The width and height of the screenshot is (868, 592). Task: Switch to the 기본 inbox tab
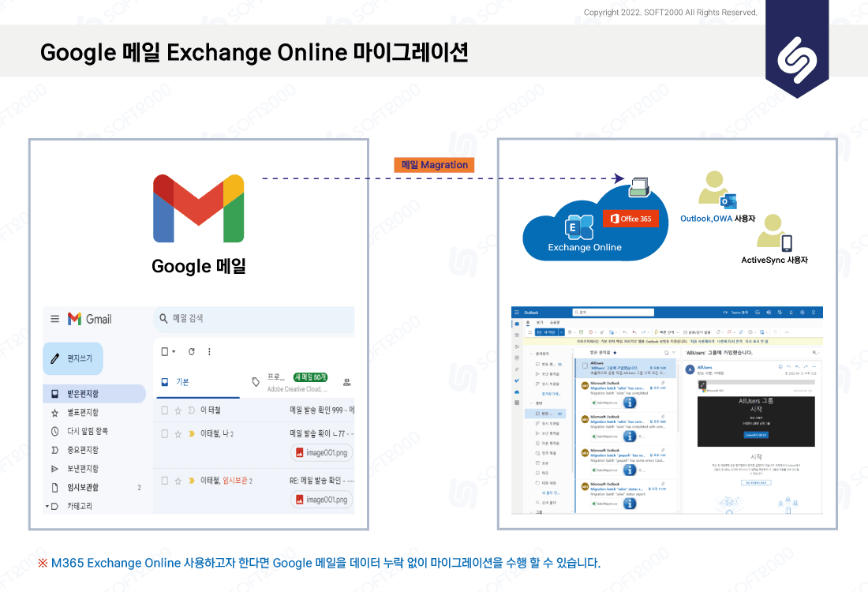[198, 382]
